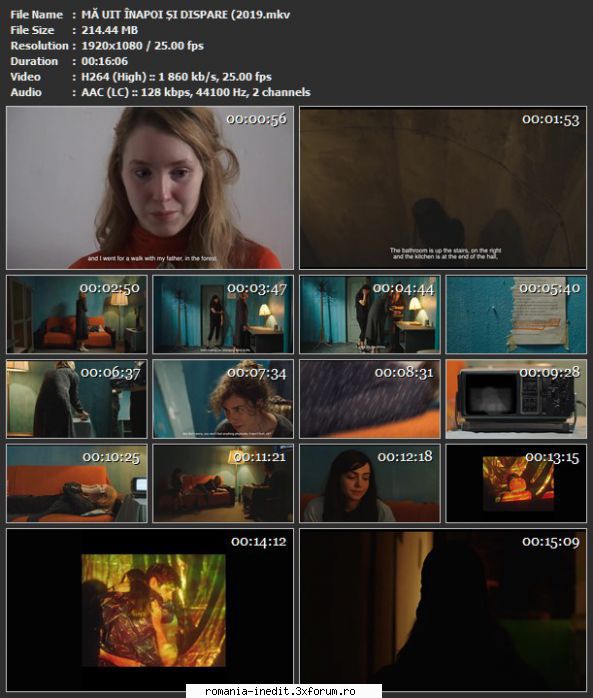Open the frame stamped 00:10:25
This screenshot has width=593, height=698.
click(x=77, y=483)
